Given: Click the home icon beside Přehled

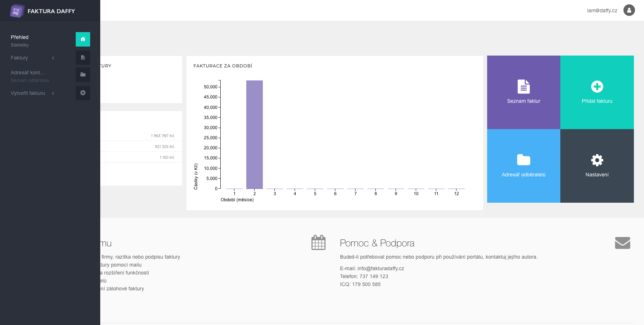Looking at the screenshot, I should 83,39.
